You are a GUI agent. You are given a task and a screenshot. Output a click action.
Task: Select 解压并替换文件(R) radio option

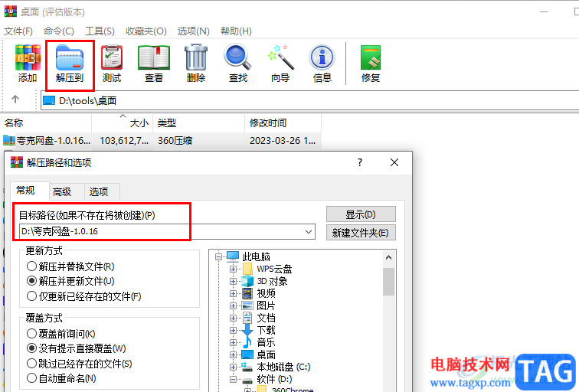pos(70,266)
